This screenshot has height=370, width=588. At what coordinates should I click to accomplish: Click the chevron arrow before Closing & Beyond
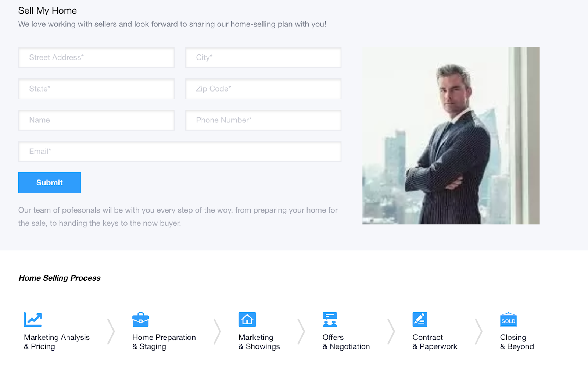tap(478, 331)
